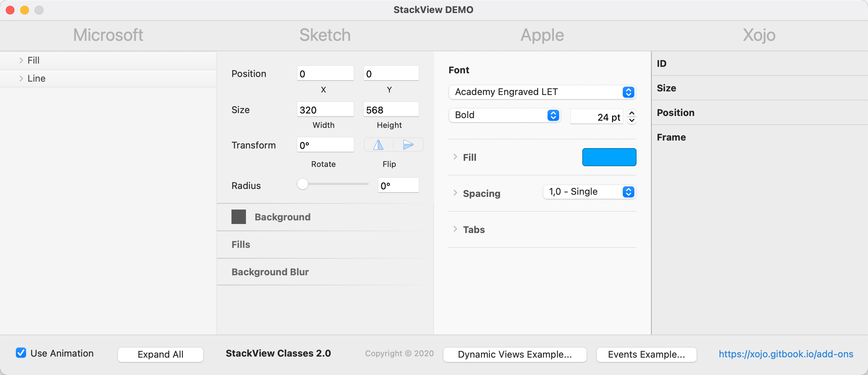The height and width of the screenshot is (375, 868).
Task: Click the blue Fill color swatch
Action: pyautogui.click(x=609, y=157)
